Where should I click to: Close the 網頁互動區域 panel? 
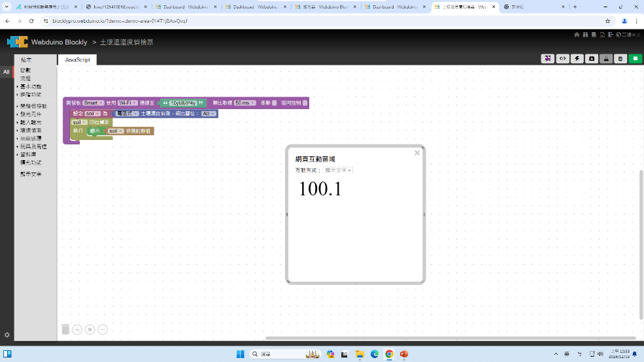[417, 153]
